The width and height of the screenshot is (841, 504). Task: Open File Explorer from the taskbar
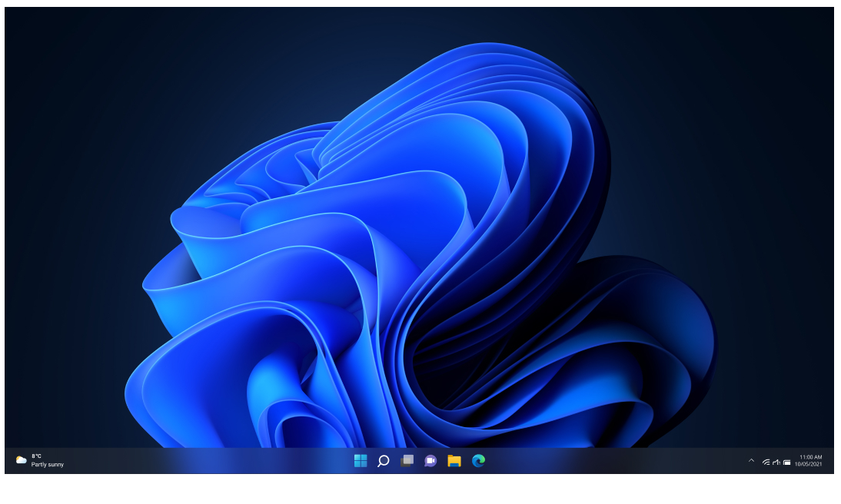(454, 461)
